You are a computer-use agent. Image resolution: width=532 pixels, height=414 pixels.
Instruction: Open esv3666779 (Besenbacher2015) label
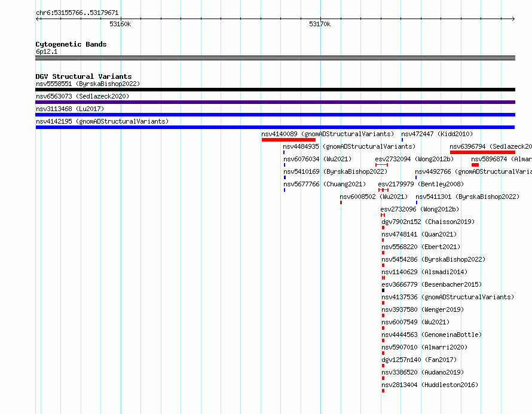pos(432,284)
